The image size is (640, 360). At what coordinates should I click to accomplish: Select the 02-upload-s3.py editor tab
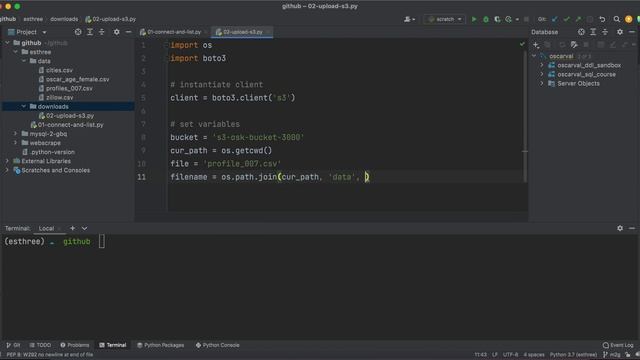click(242, 32)
